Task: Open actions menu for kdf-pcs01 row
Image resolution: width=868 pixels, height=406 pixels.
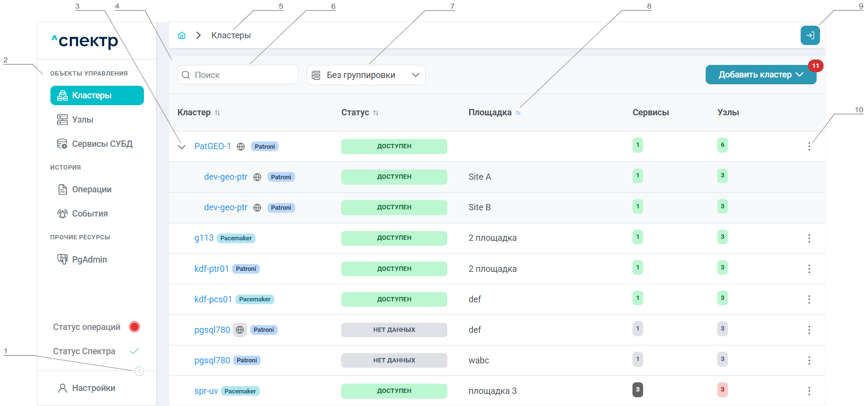Action: coord(809,299)
